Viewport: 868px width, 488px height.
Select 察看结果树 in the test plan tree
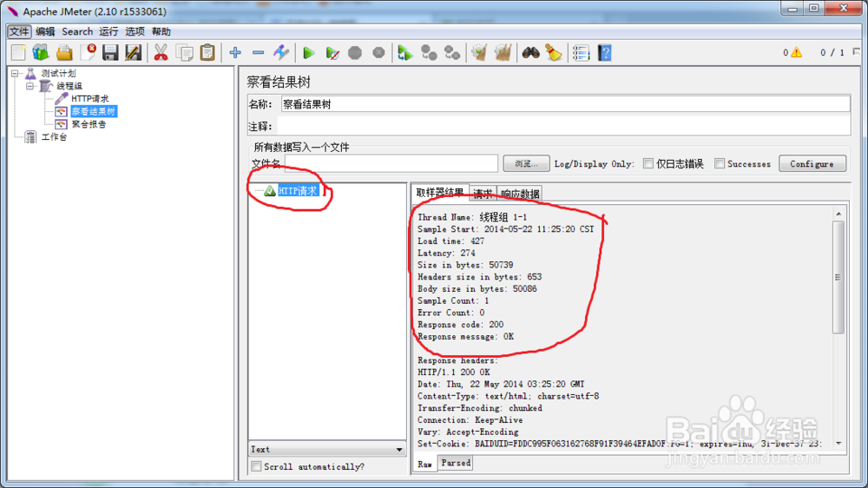pyautogui.click(x=94, y=111)
